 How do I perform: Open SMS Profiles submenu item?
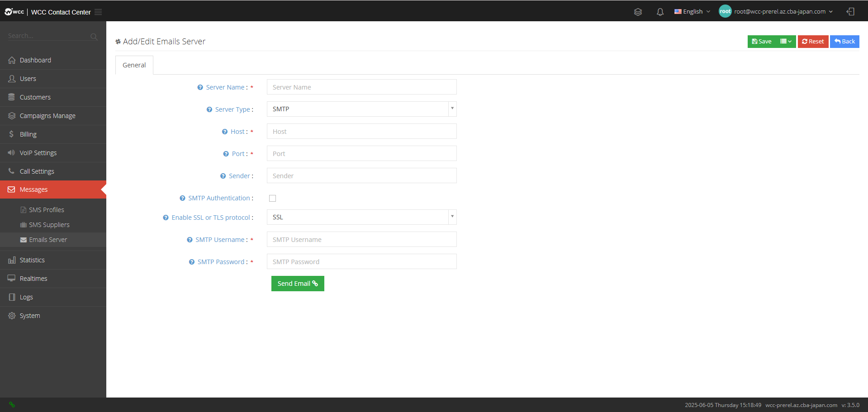53,210
